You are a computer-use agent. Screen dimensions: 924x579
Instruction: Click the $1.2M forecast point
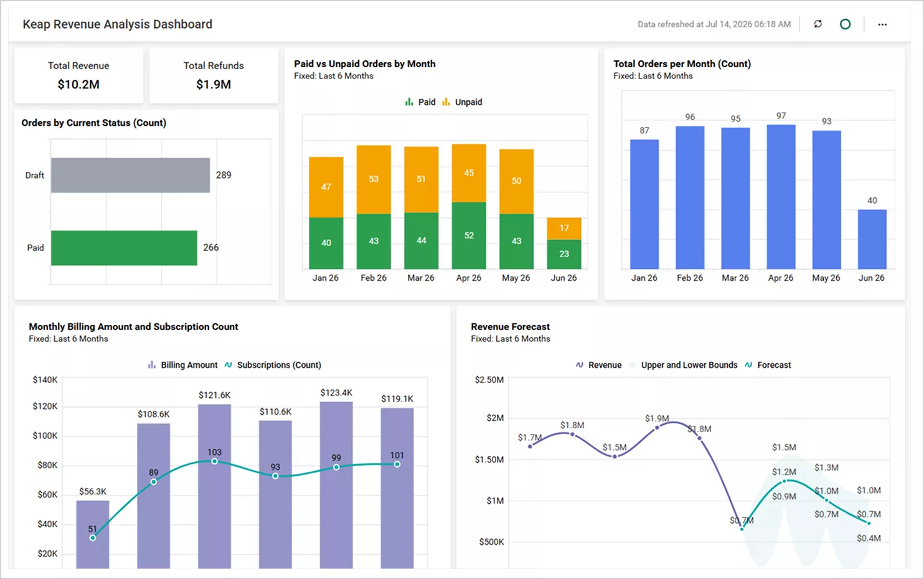785,481
